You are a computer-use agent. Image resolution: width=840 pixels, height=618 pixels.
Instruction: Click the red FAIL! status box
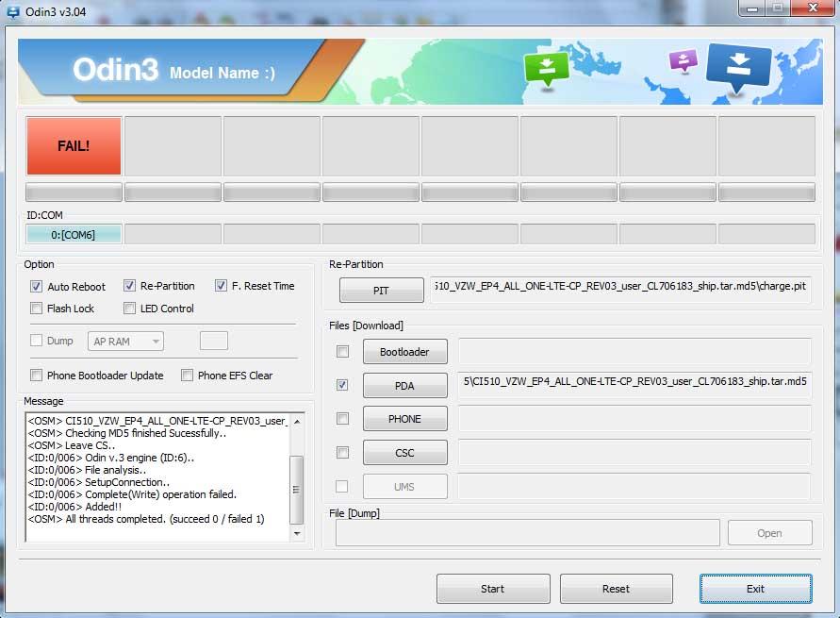[74, 146]
